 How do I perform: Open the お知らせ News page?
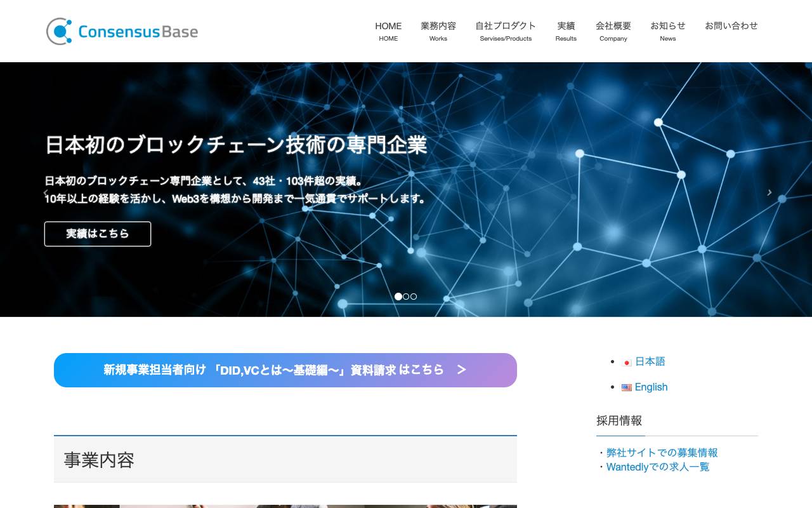(x=668, y=31)
